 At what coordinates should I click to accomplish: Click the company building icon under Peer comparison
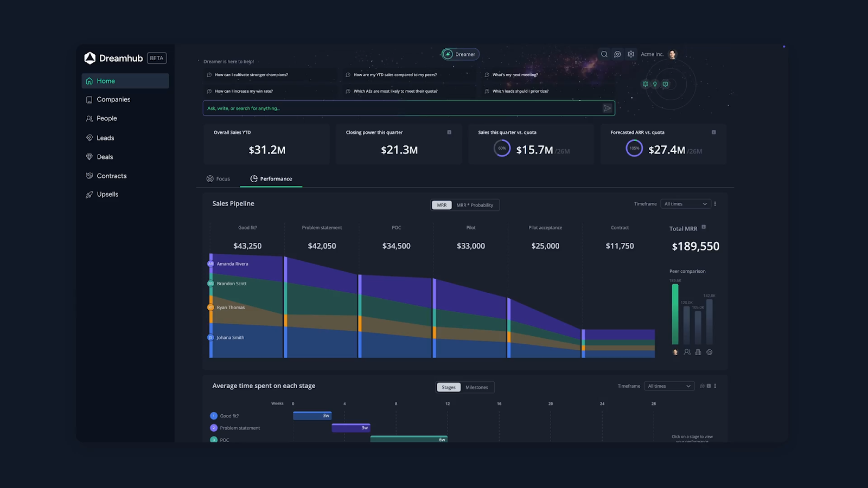698,352
